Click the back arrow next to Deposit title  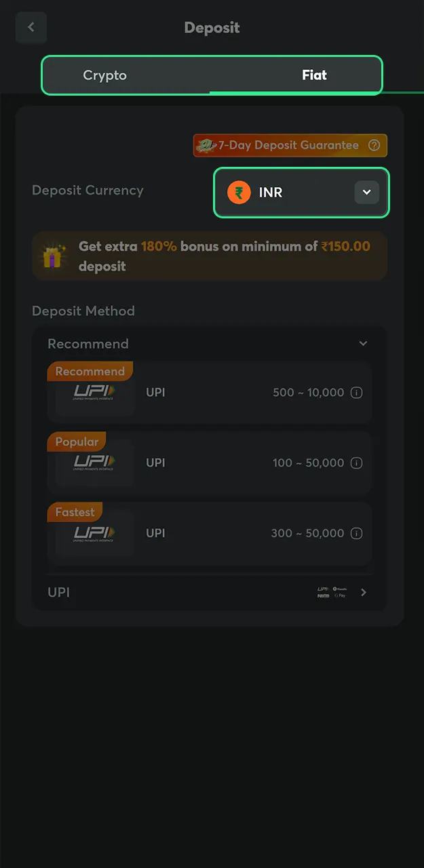[x=31, y=27]
